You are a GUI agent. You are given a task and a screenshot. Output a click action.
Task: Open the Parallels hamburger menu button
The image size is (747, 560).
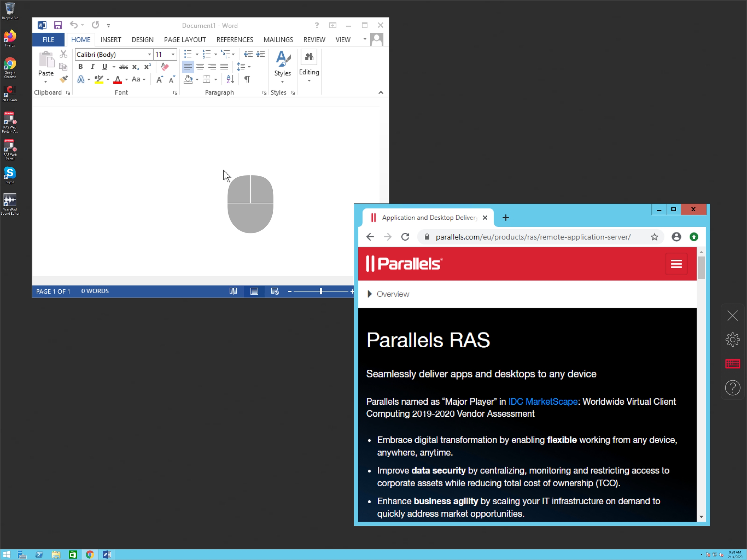676,264
